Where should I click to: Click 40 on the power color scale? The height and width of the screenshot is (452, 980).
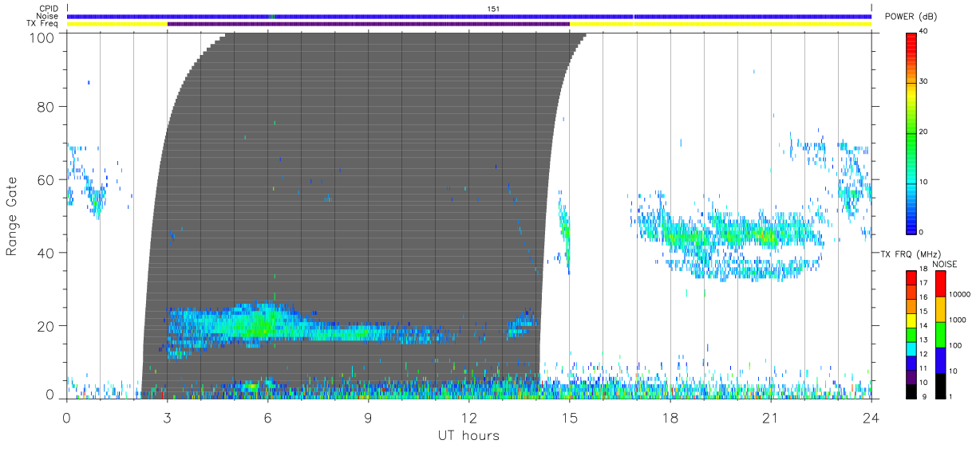coord(923,31)
